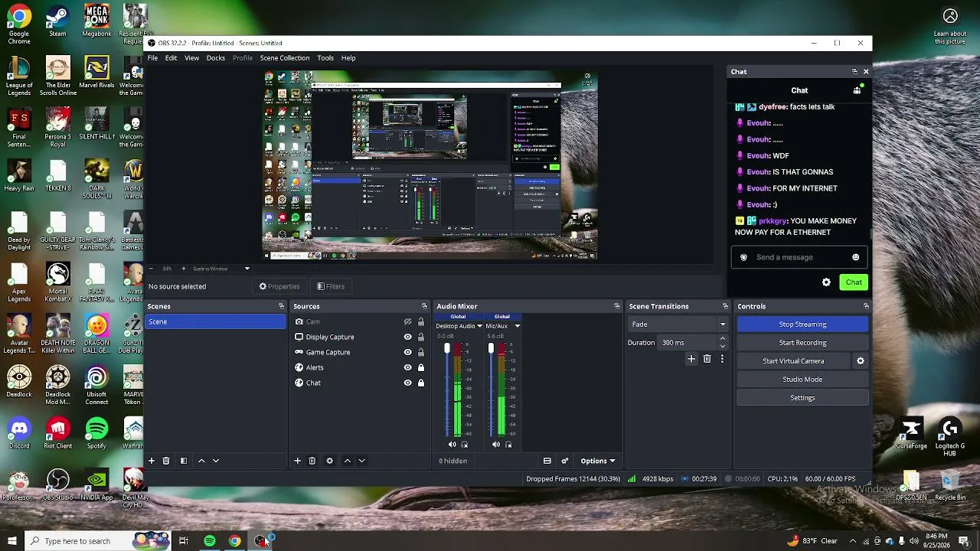The image size is (980, 551).
Task: Show the hidden Cam source
Action: 408,321
